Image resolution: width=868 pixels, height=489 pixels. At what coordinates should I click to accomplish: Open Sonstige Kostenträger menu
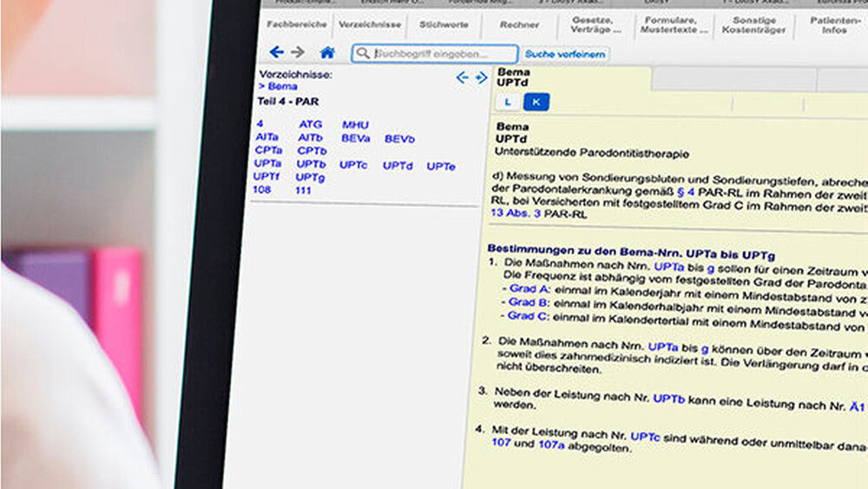click(759, 25)
